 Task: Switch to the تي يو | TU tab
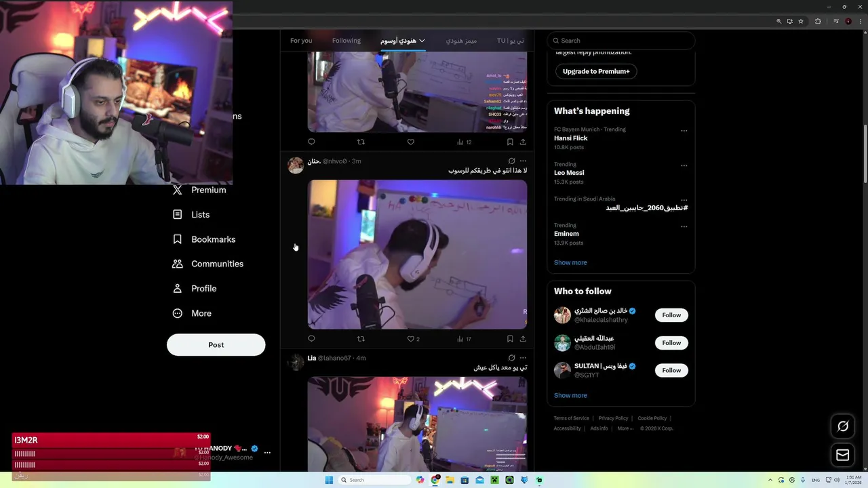[510, 41]
